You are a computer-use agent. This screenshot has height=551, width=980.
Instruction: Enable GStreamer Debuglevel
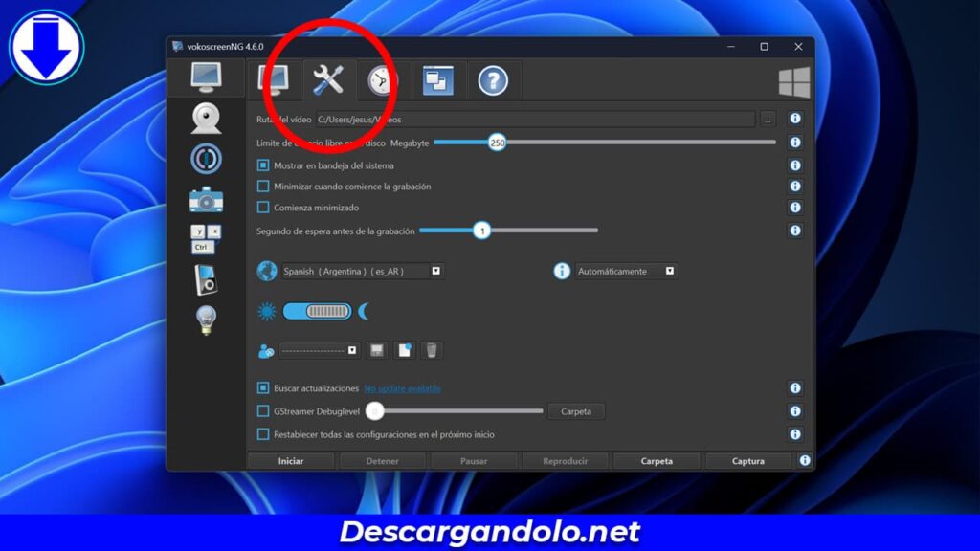click(x=262, y=411)
